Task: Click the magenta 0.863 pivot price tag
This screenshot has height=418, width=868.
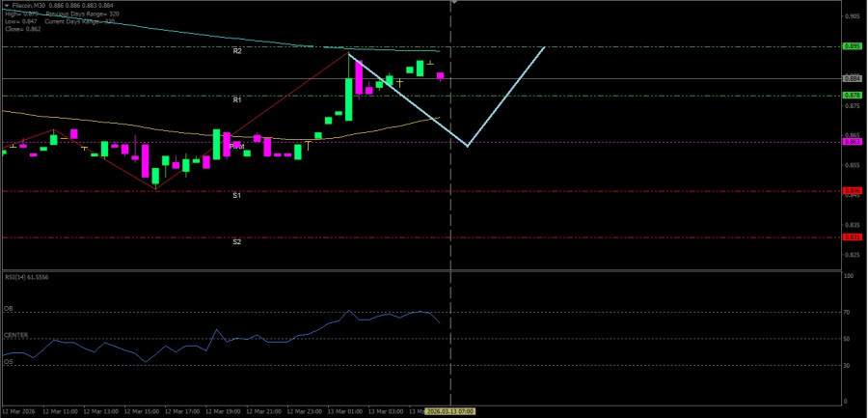Action: [851, 142]
